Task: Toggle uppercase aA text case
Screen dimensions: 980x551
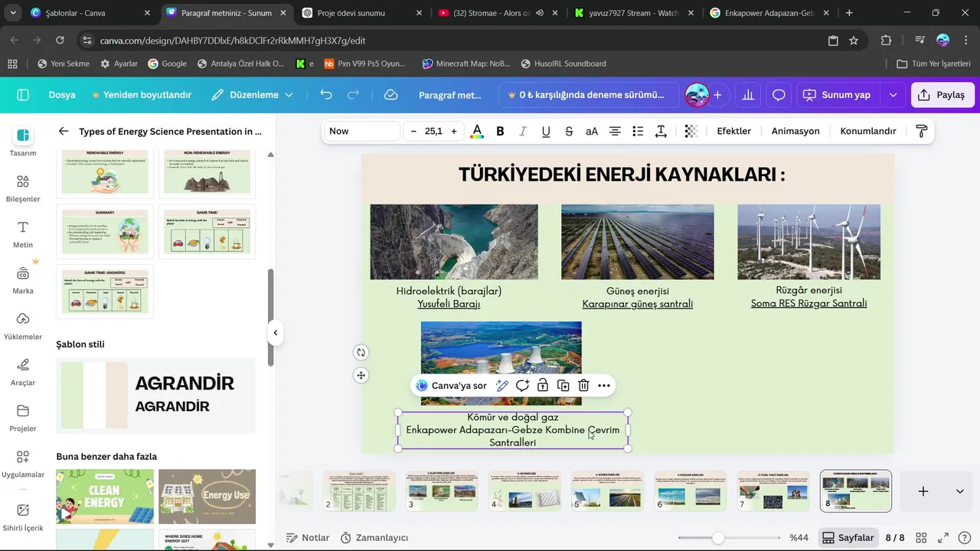Action: (592, 132)
